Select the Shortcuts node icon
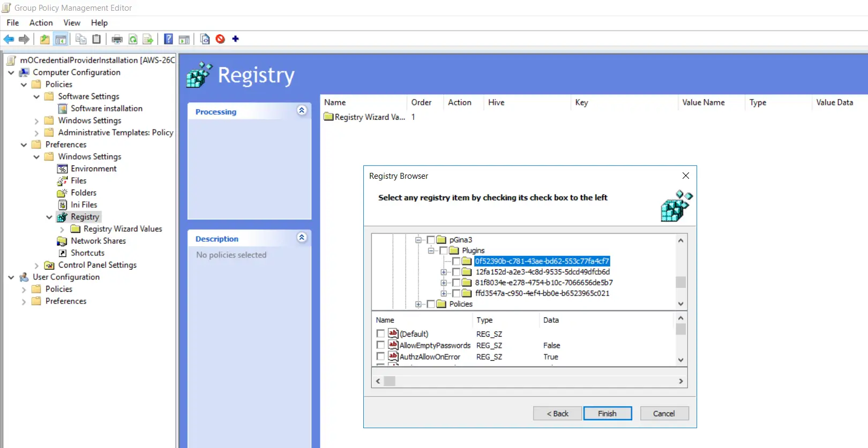The height and width of the screenshot is (448, 868). tap(63, 253)
